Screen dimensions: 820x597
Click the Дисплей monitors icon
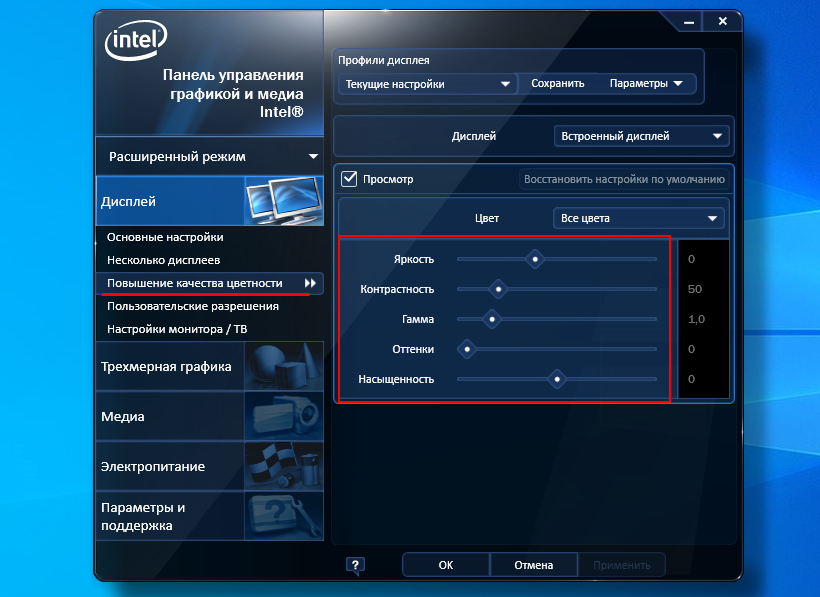coord(284,201)
